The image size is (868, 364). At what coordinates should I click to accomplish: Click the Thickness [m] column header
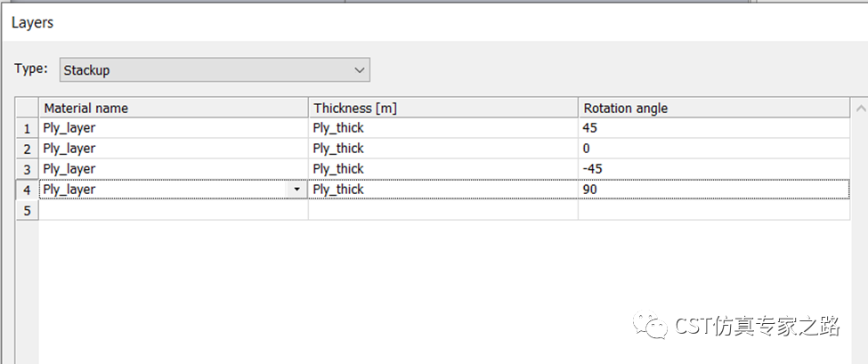click(x=443, y=108)
